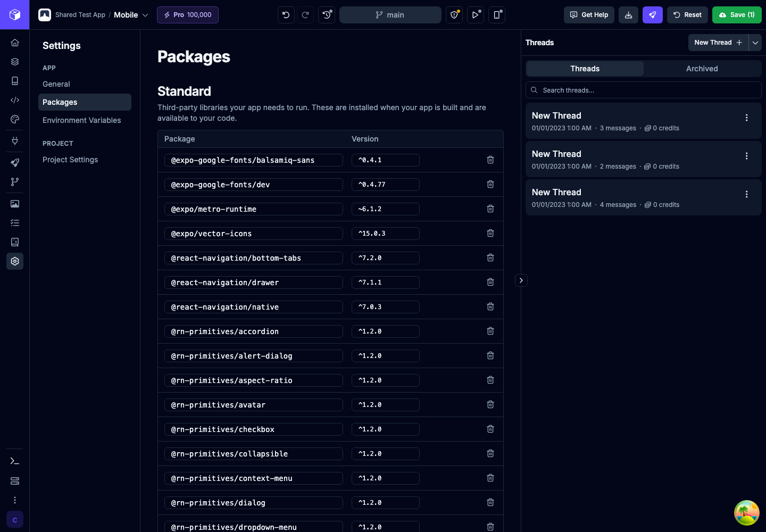Click the purple rocket publish button

652,15
